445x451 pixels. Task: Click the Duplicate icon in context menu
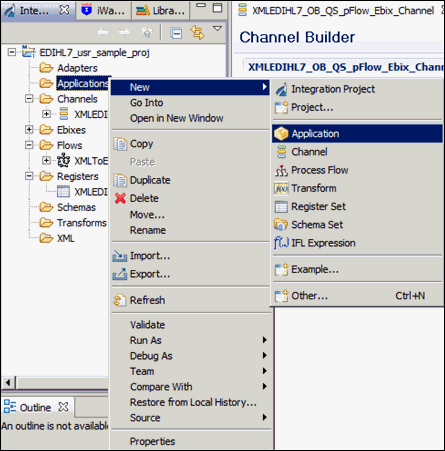click(x=120, y=180)
